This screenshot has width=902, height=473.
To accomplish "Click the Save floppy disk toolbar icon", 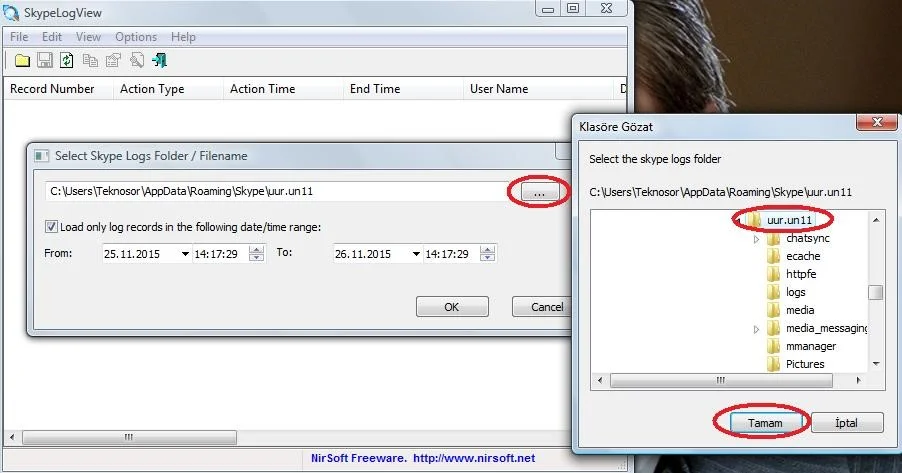I will pyautogui.click(x=44, y=60).
